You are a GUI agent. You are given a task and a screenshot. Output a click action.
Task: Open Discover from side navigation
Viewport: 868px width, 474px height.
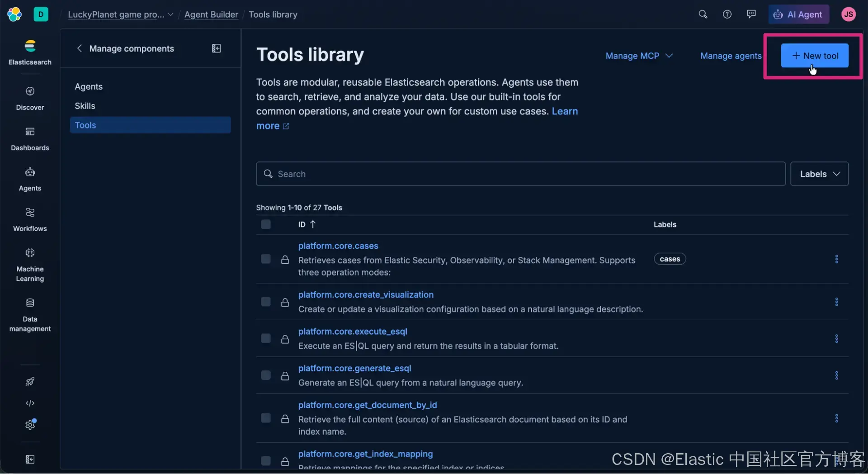(30, 99)
